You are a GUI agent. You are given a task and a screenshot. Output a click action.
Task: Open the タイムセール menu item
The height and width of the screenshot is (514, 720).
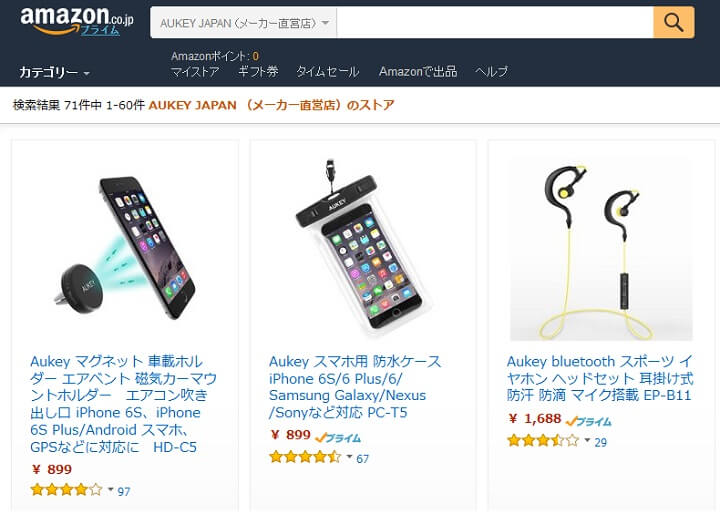tap(327, 72)
